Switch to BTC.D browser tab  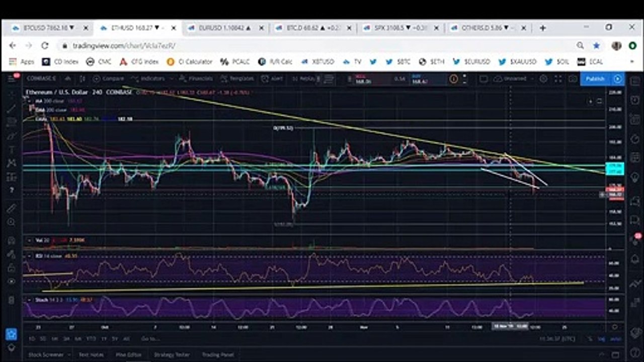312,28
